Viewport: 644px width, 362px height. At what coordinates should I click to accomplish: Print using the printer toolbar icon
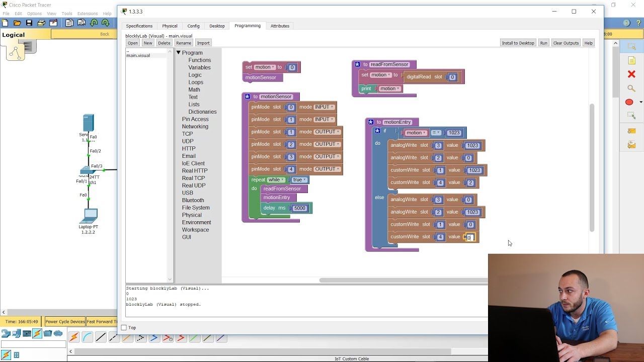pos(41,23)
